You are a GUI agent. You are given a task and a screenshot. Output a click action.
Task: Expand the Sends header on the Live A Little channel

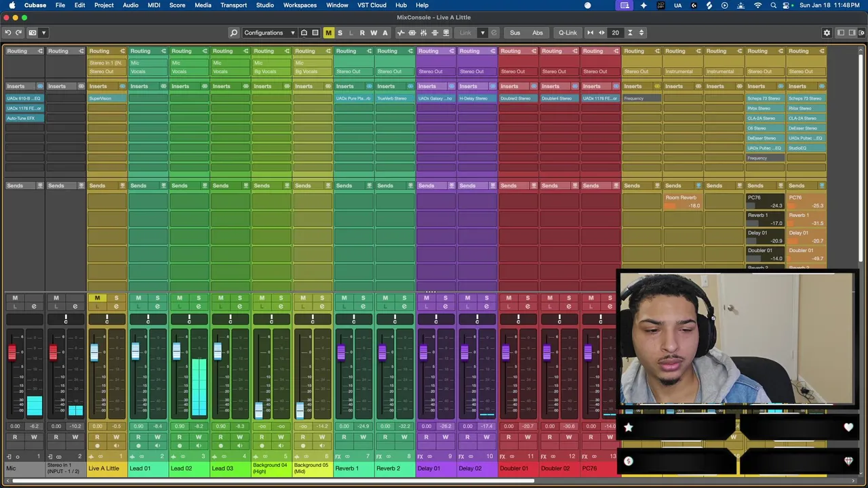[x=106, y=185]
